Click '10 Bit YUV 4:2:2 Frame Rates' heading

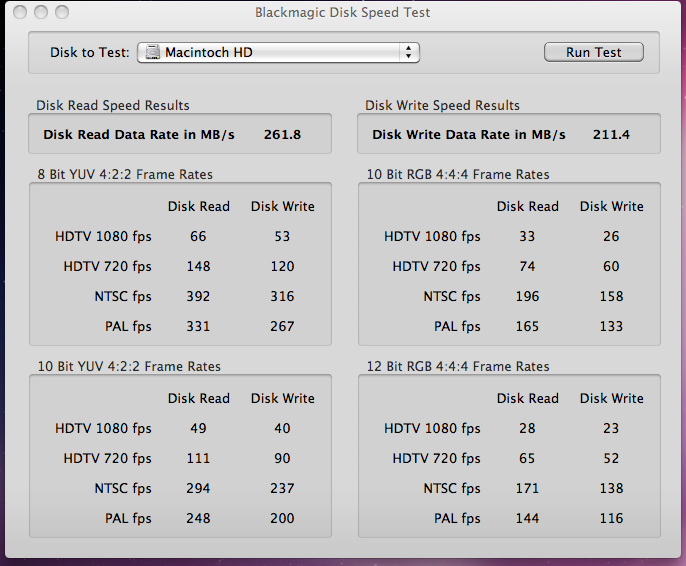click(129, 366)
